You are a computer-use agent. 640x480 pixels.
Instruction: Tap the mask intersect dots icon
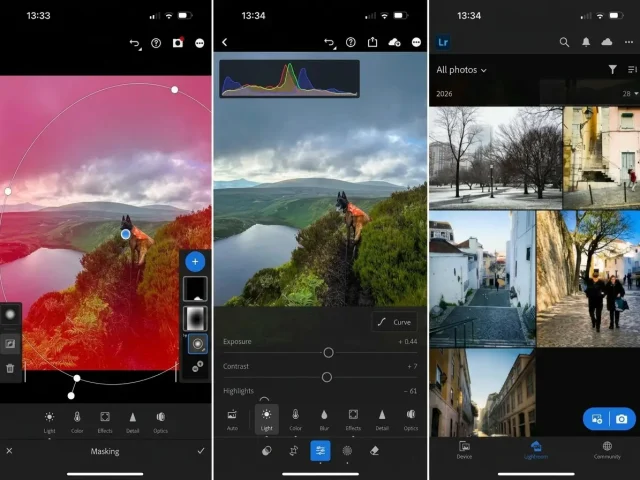(197, 366)
